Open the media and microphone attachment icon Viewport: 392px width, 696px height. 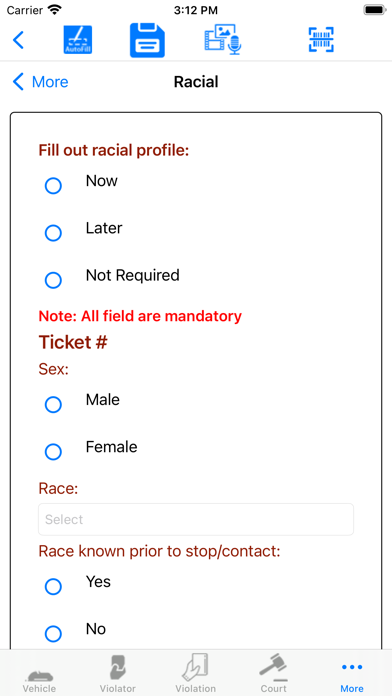[x=223, y=40]
